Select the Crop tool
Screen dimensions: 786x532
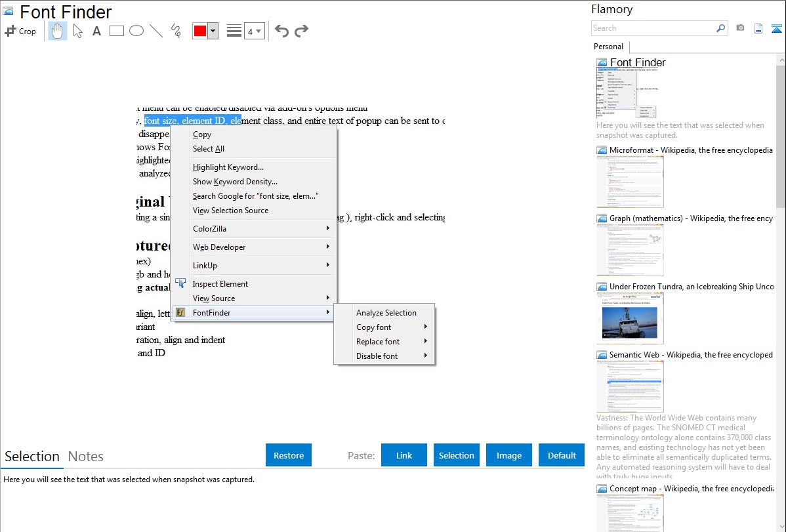[20, 31]
